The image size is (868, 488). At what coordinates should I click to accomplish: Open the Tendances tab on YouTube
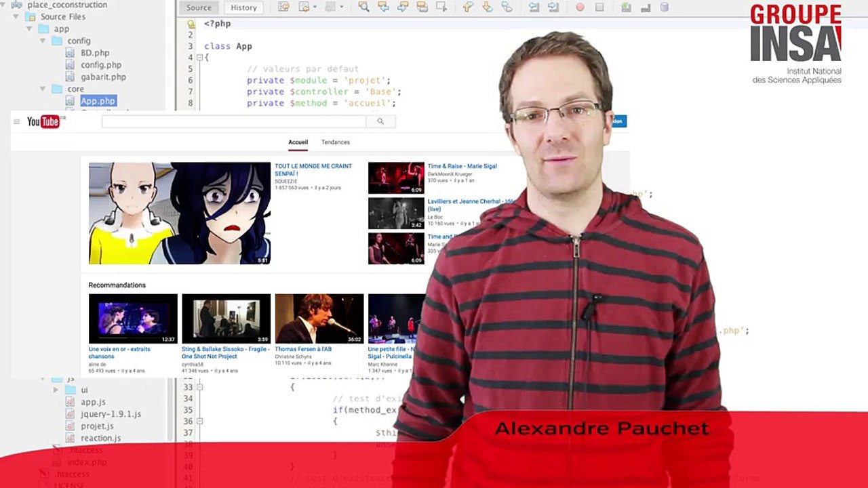click(x=336, y=142)
